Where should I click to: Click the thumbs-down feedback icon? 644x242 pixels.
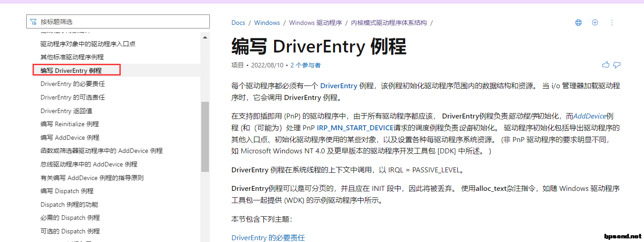[616, 65]
